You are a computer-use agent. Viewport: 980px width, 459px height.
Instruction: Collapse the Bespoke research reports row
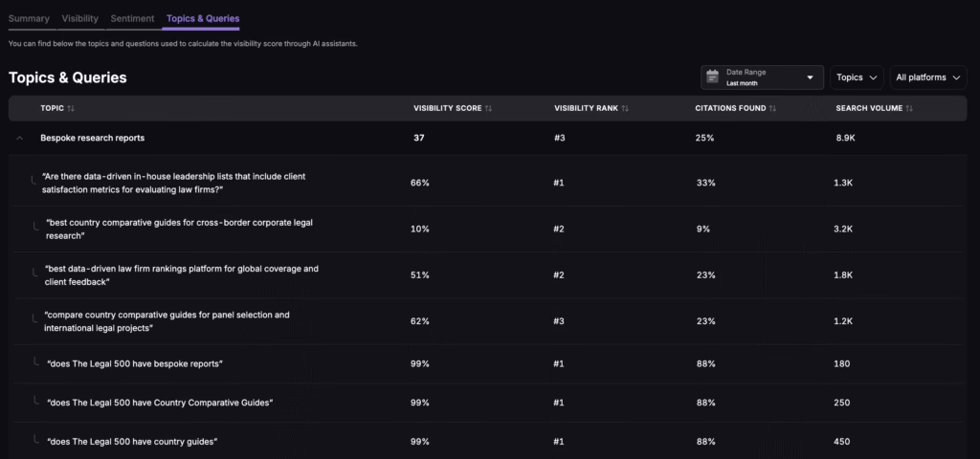tap(19, 139)
